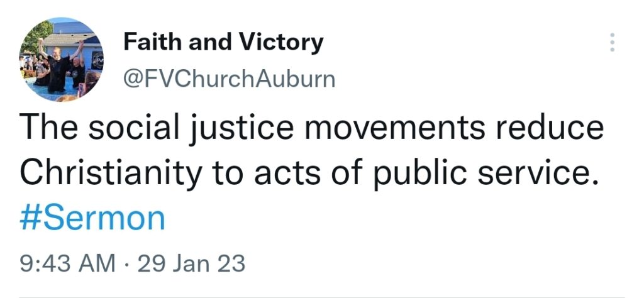Select the word "justice" in the tweet
This screenshot has height=298, width=644.
click(242, 130)
